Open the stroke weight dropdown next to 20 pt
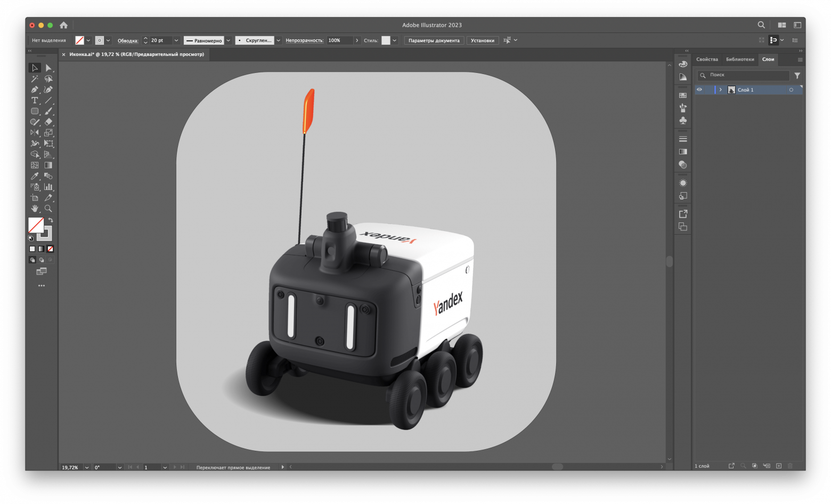Viewport: 831px width, 504px height. pyautogui.click(x=176, y=40)
